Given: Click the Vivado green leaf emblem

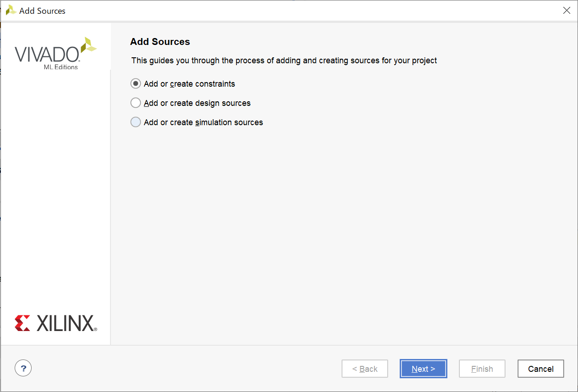Looking at the screenshot, I should tap(88, 45).
